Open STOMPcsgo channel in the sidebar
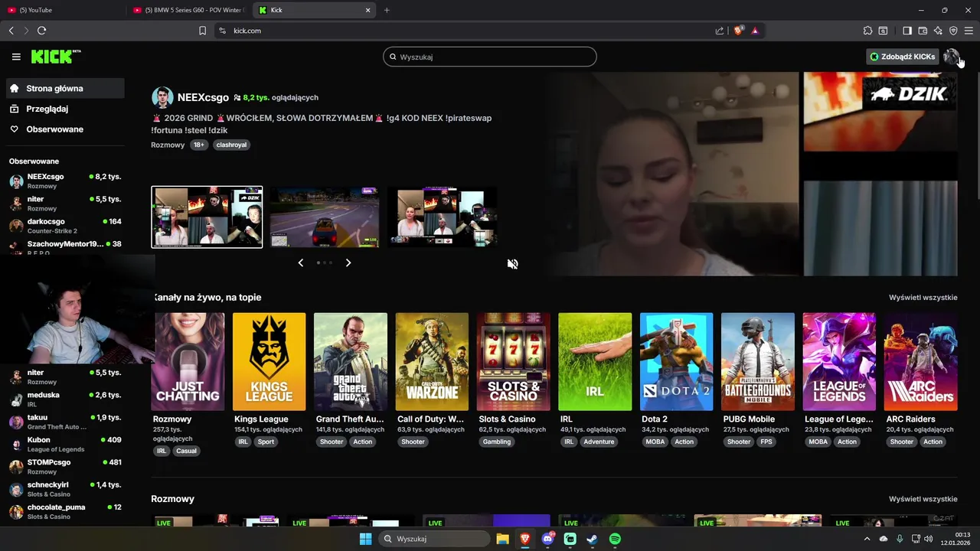980x551 pixels. [65, 467]
